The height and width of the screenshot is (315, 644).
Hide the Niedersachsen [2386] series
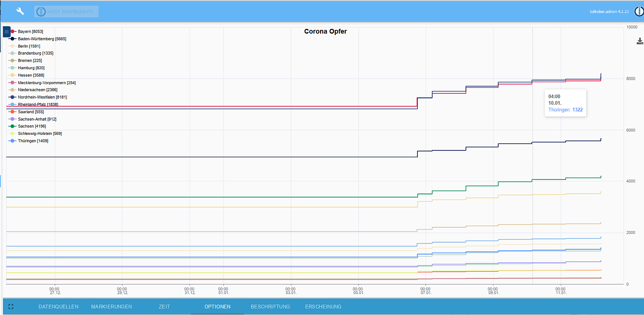click(x=33, y=90)
